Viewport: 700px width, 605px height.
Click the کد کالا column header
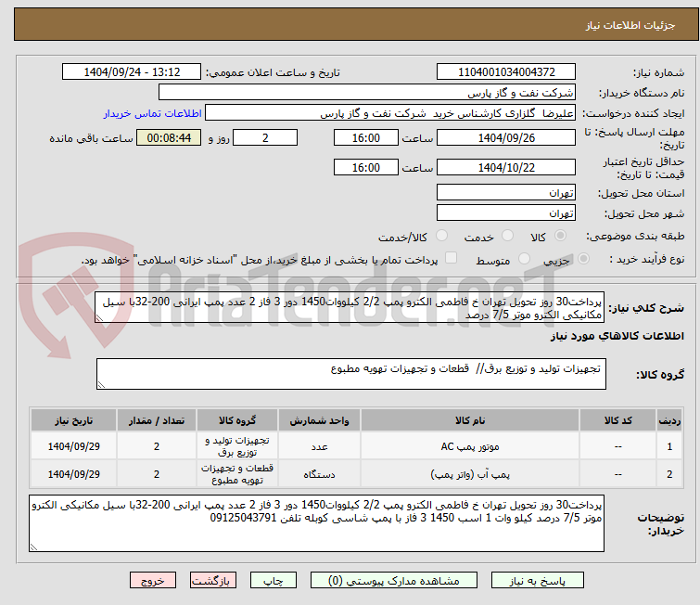(617, 421)
